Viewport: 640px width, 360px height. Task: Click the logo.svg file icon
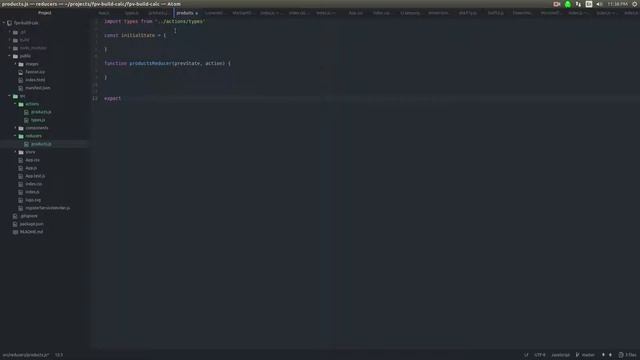[x=21, y=200]
